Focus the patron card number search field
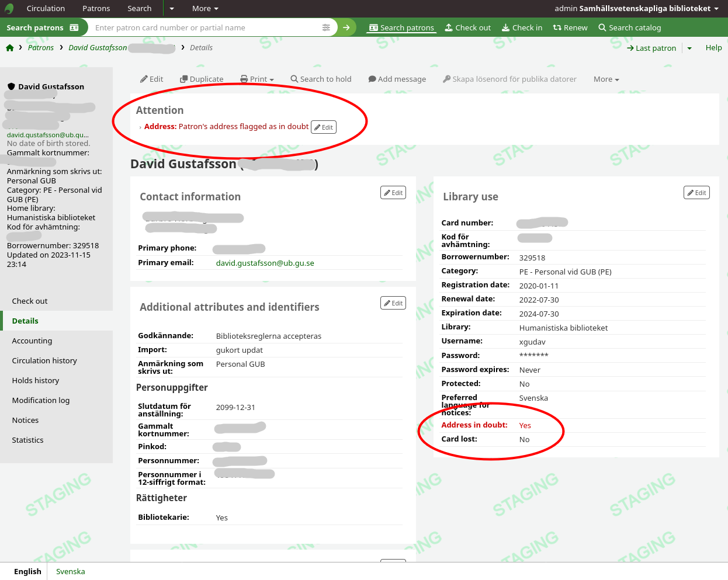The height and width of the screenshot is (580, 728). point(204,27)
